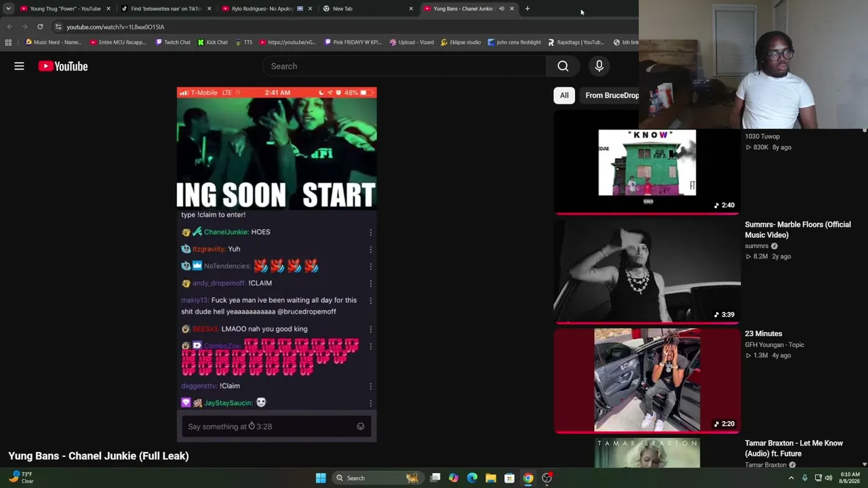Open the Tamar Braxton video thumbnail
The image size is (868, 488).
click(x=647, y=453)
